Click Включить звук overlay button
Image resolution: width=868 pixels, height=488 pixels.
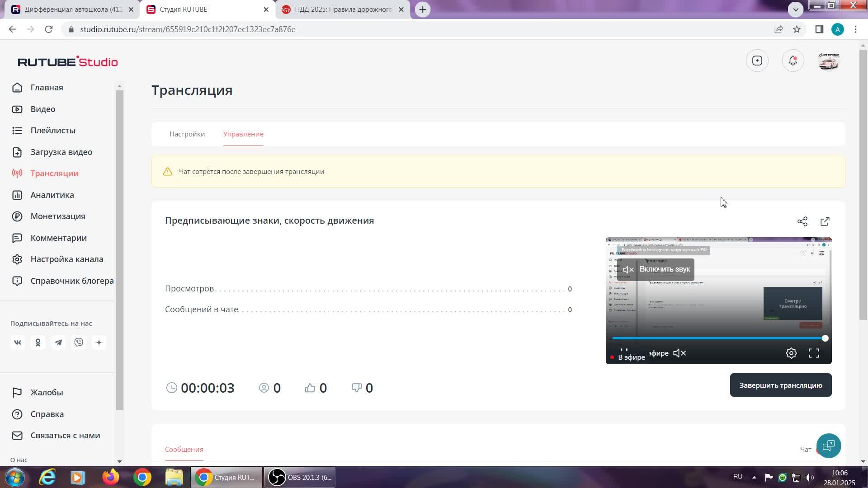coord(656,269)
